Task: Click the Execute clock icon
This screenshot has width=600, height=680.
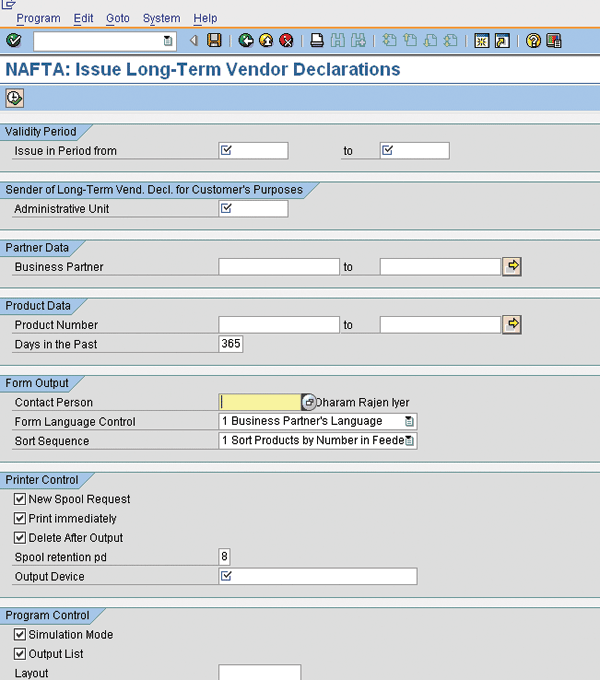Action: click(14, 98)
